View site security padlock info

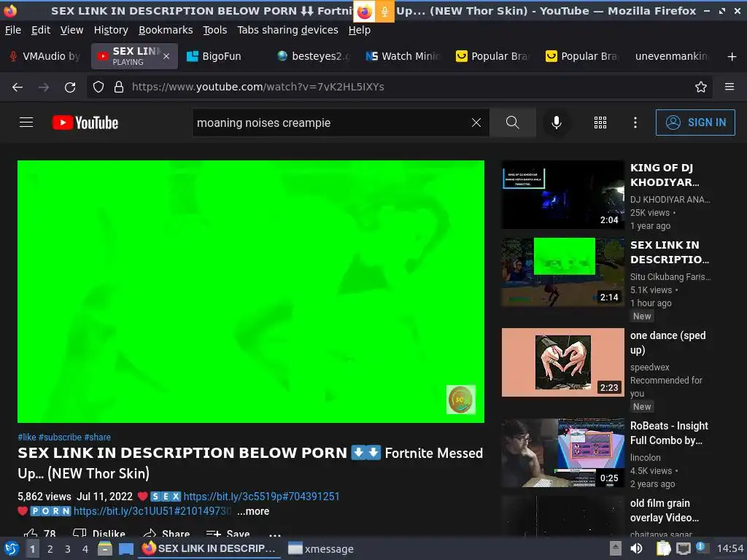tap(119, 87)
